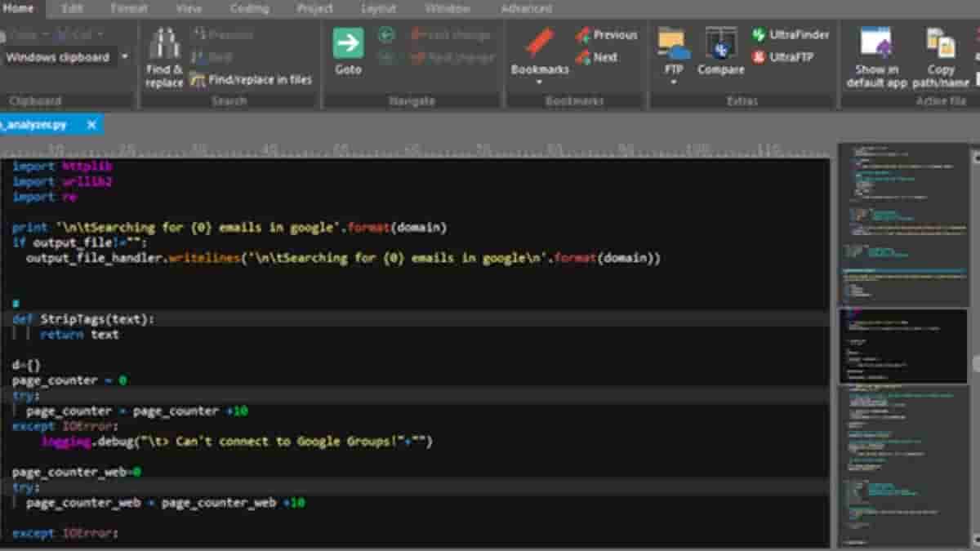Expand the dropdown arrow under Bookmarks
The image size is (980, 551).
(x=539, y=82)
